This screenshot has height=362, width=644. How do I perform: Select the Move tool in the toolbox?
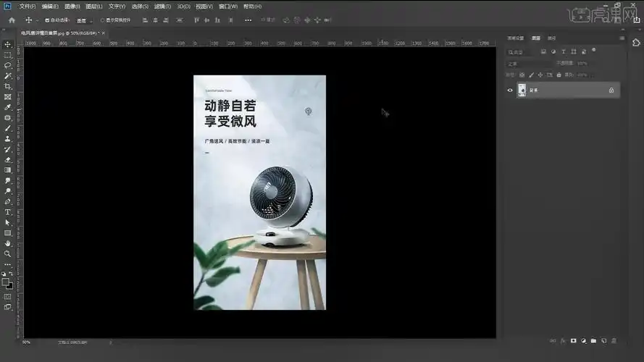[8, 44]
